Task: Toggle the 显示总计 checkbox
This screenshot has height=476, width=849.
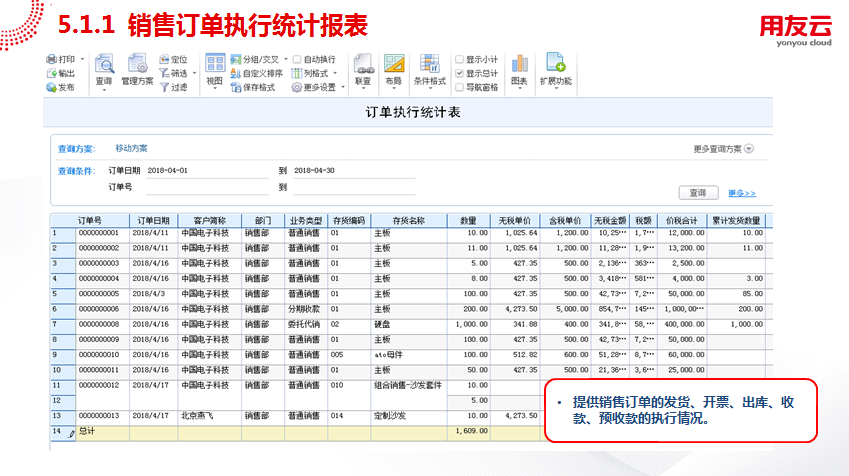Action: 459,73
